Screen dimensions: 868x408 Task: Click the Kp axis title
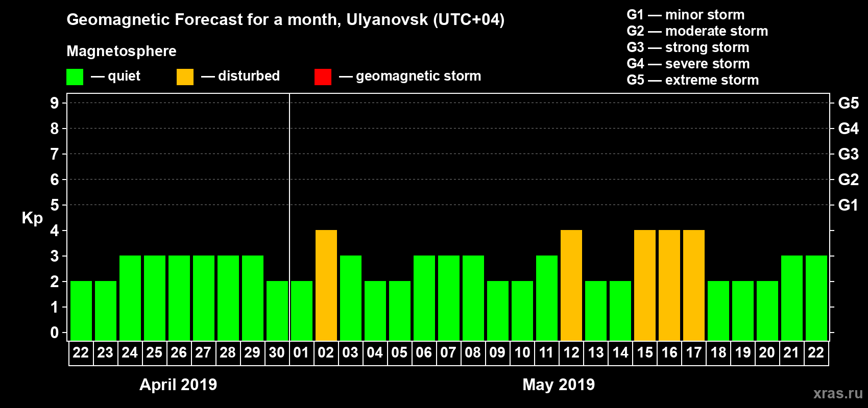click(x=32, y=218)
